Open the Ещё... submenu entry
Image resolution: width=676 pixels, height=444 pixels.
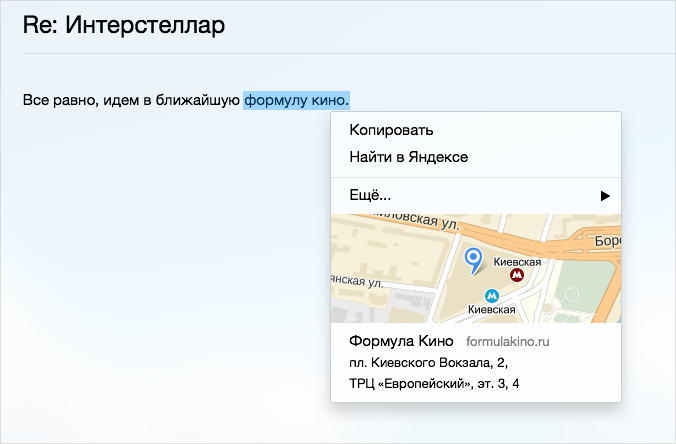coord(476,195)
